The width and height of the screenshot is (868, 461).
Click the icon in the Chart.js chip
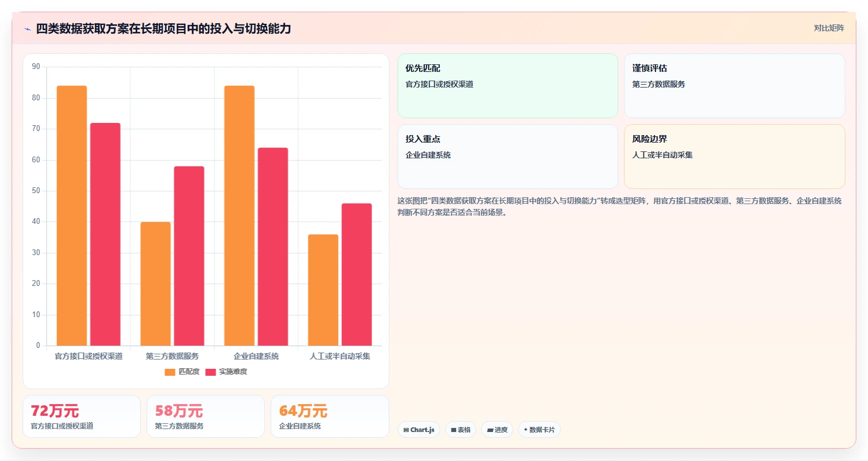[406, 430]
